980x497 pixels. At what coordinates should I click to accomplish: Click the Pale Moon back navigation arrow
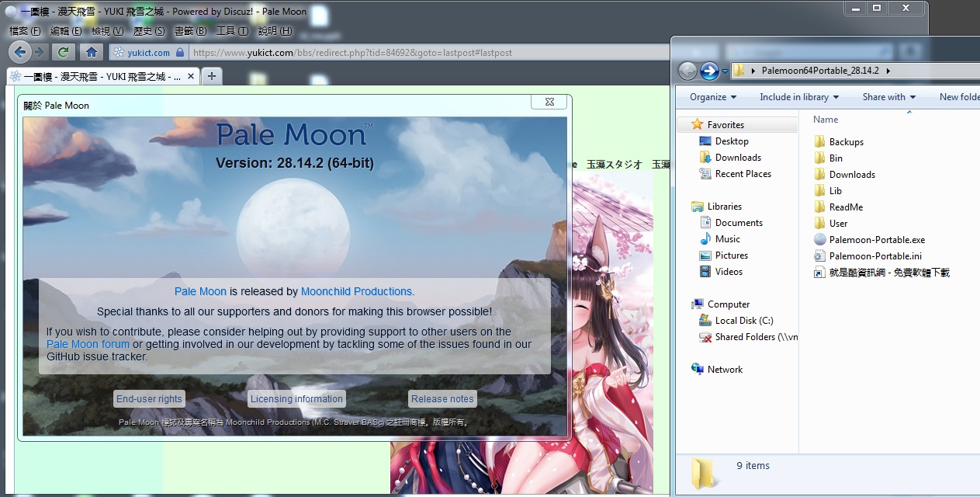point(21,52)
